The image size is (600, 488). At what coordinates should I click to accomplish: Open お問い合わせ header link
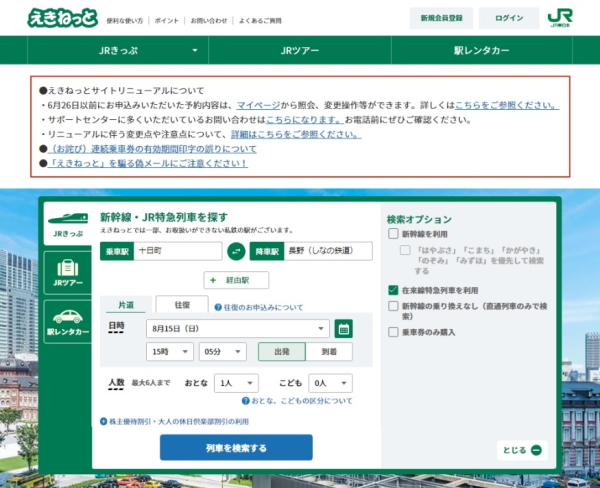209,21
